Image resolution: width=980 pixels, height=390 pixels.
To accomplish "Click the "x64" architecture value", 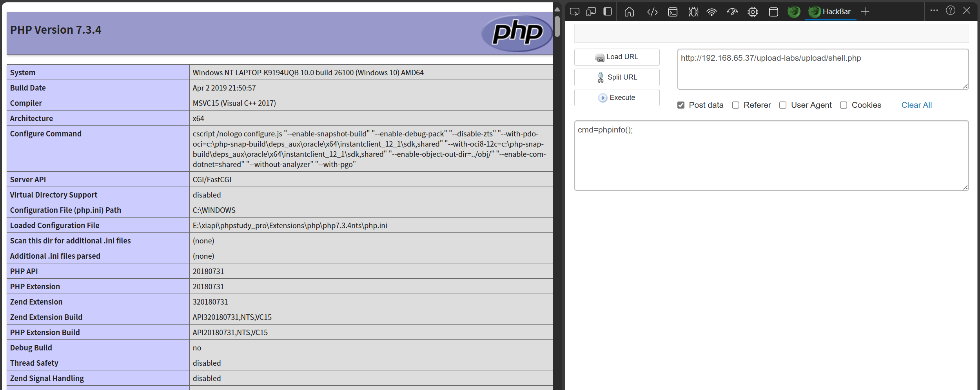I will pos(198,118).
